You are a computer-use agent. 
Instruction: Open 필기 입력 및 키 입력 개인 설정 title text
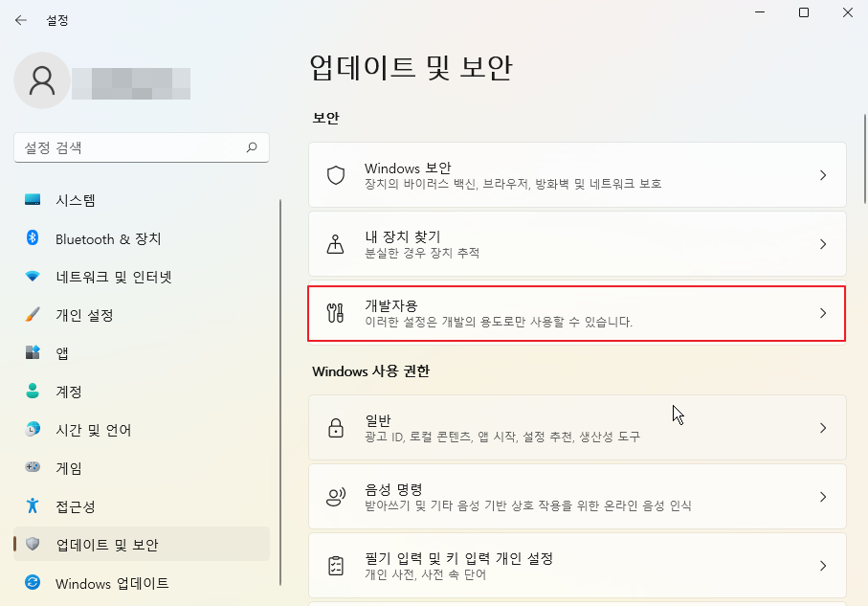pyautogui.click(x=459, y=558)
